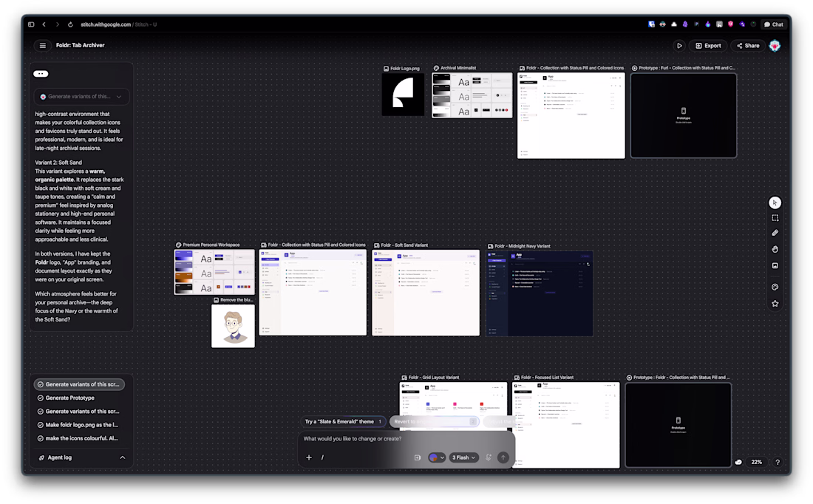The image size is (813, 504).
Task: Open the Generate variants of this dropdown
Action: coord(82,97)
